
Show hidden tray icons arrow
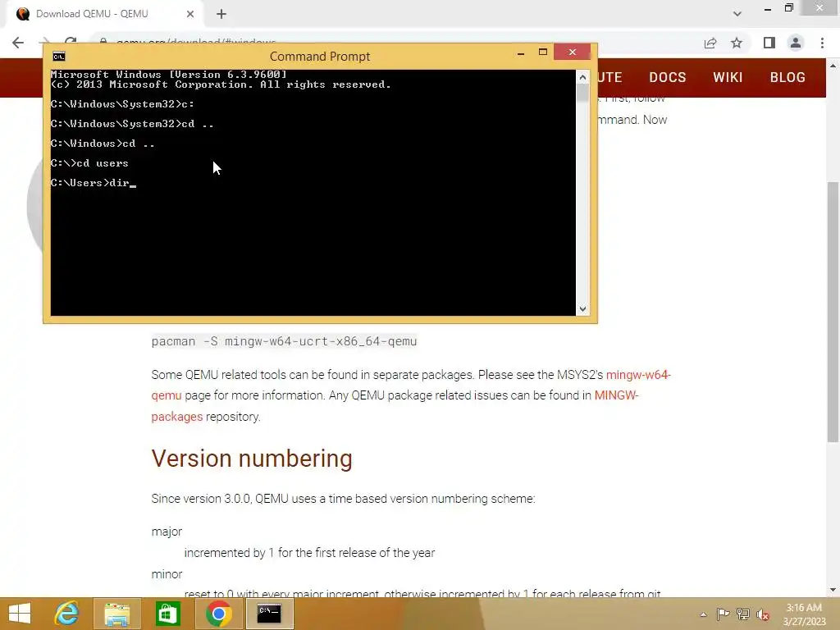pyautogui.click(x=703, y=614)
